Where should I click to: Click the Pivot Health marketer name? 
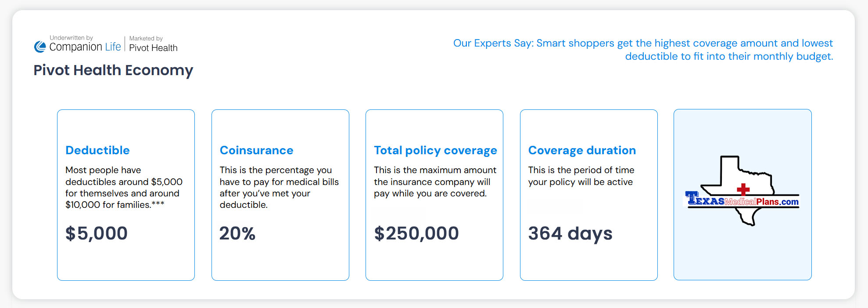(153, 48)
